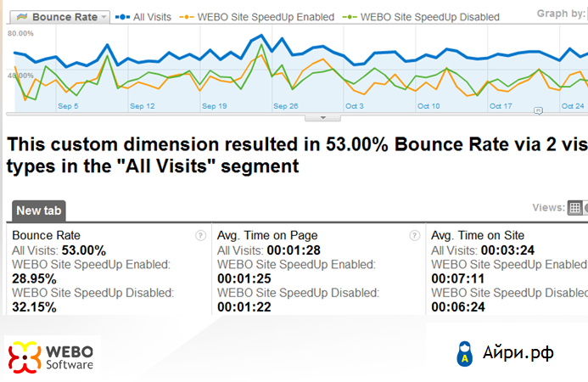Click the Oct 10 date label
Screen dimensions: 588x382
click(x=428, y=106)
